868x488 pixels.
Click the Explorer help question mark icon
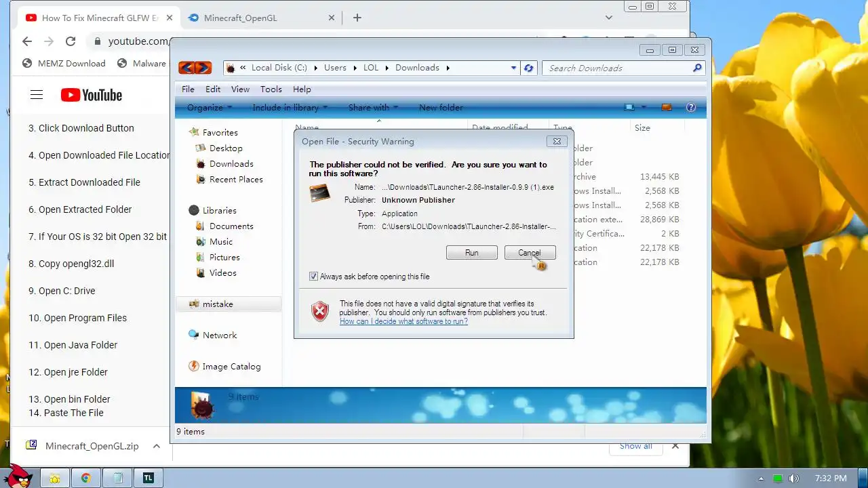[x=691, y=107]
